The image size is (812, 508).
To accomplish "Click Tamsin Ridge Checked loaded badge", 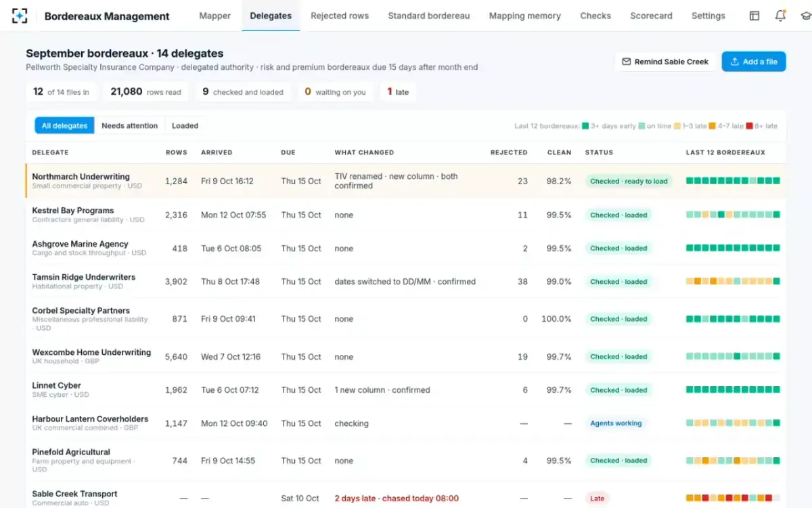I will coord(618,282).
